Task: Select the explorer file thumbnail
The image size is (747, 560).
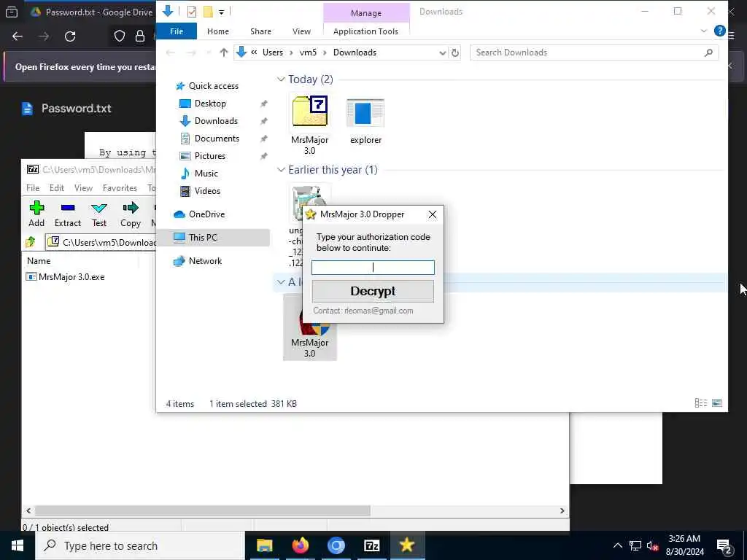Action: click(365, 120)
